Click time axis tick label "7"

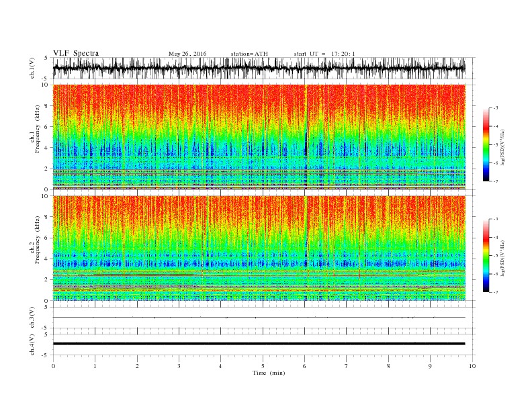[x=347, y=366]
